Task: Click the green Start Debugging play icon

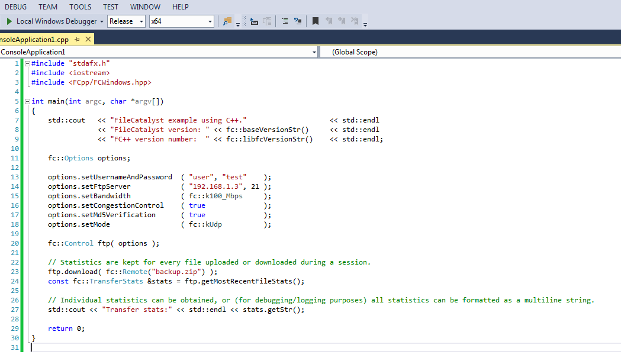Action: tap(9, 21)
